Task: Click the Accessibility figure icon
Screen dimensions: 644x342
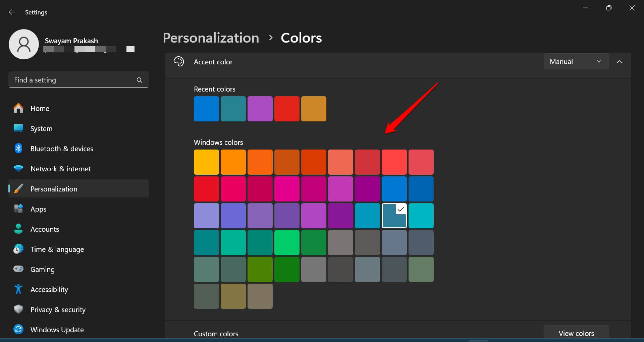Action: tap(18, 289)
